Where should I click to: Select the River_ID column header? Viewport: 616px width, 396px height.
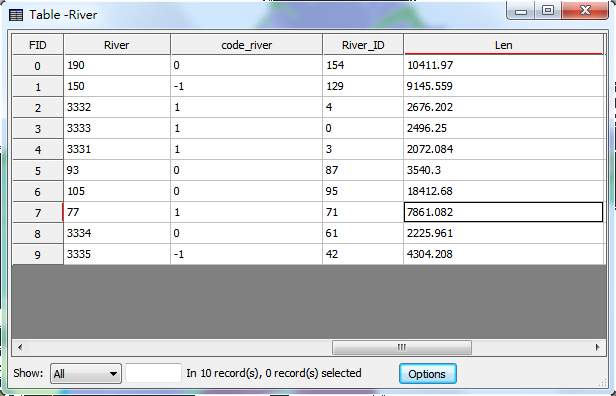tap(363, 45)
